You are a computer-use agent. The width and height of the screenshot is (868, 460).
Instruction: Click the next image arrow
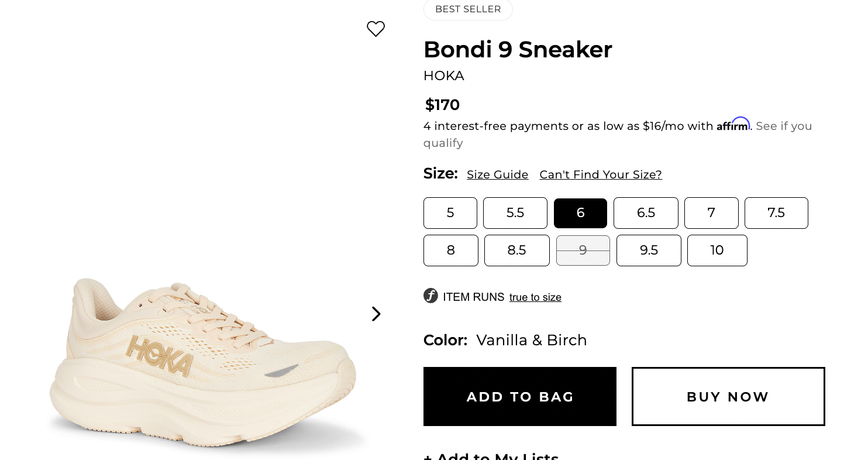pyautogui.click(x=376, y=314)
